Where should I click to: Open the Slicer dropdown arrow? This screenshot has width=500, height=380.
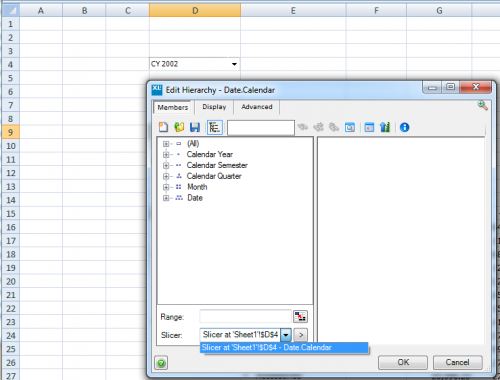[286, 335]
